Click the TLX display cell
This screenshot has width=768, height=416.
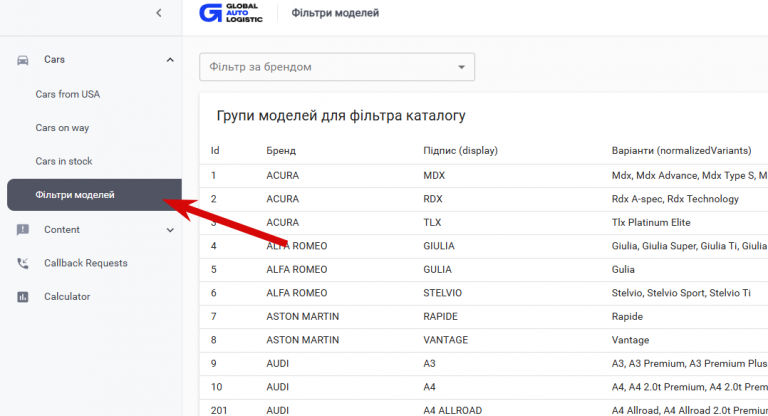point(432,222)
